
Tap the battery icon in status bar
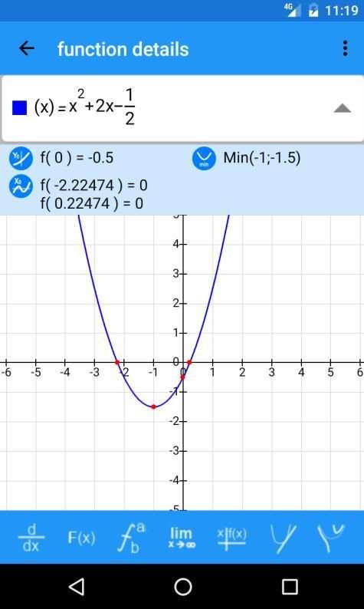pyautogui.click(x=313, y=11)
